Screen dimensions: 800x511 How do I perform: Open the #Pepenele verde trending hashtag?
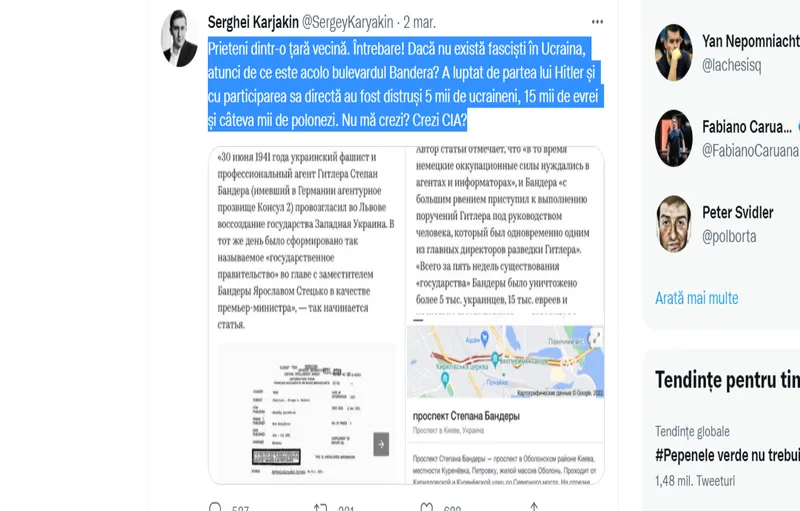pyautogui.click(x=727, y=455)
